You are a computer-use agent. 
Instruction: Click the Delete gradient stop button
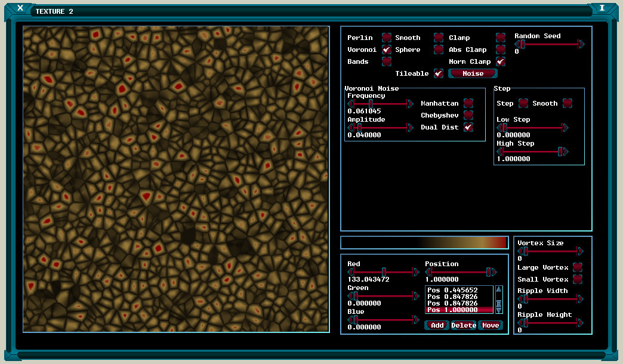464,325
